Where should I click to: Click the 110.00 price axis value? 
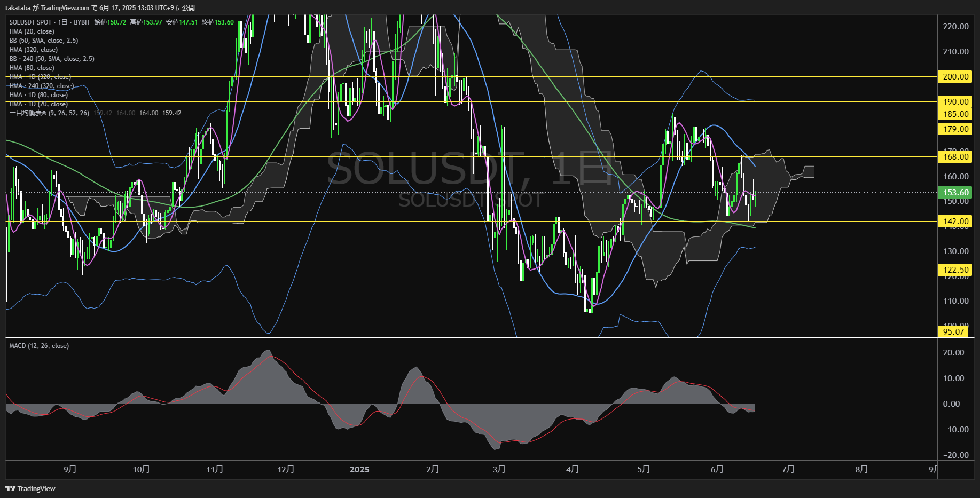[956, 301]
